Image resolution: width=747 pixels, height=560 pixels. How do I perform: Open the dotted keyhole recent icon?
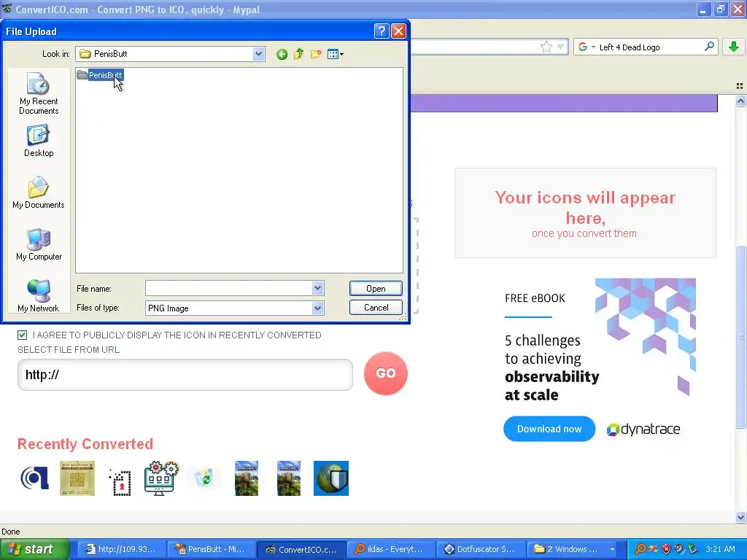120,482
